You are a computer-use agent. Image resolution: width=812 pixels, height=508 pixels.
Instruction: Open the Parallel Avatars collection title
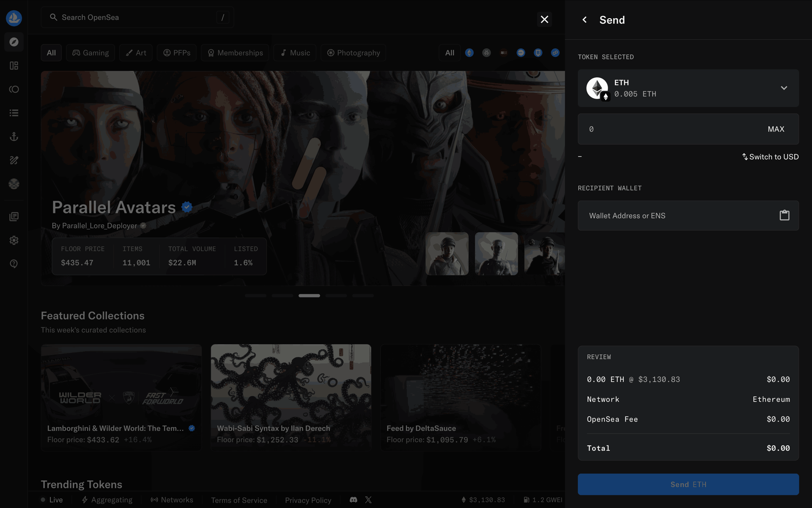[x=114, y=207]
